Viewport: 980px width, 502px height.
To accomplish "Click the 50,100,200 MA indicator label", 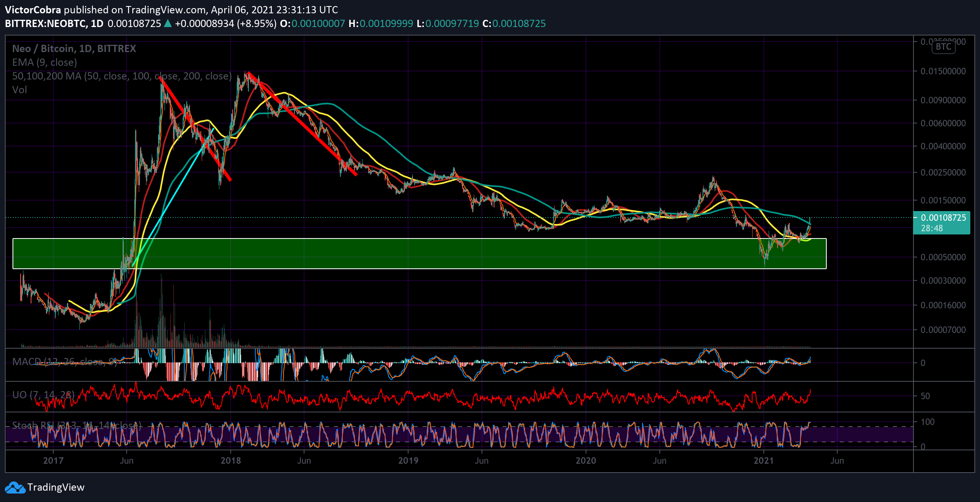I will tap(122, 76).
